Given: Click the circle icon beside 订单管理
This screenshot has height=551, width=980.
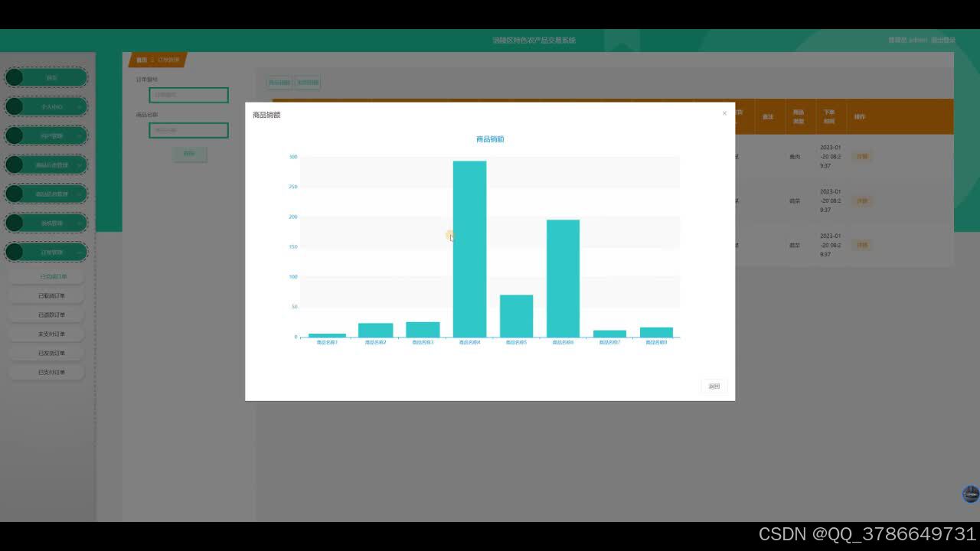Looking at the screenshot, I should point(15,252).
